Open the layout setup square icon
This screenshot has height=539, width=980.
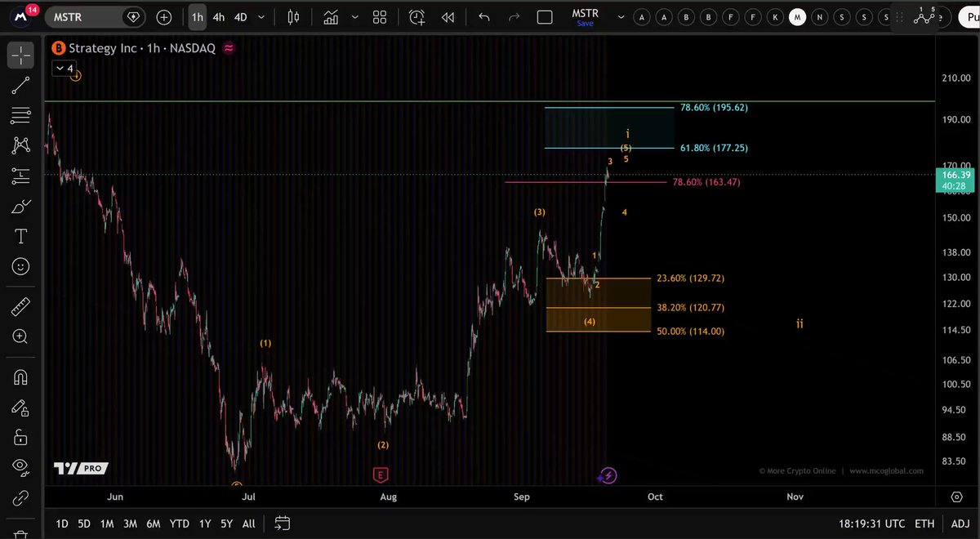[545, 16]
